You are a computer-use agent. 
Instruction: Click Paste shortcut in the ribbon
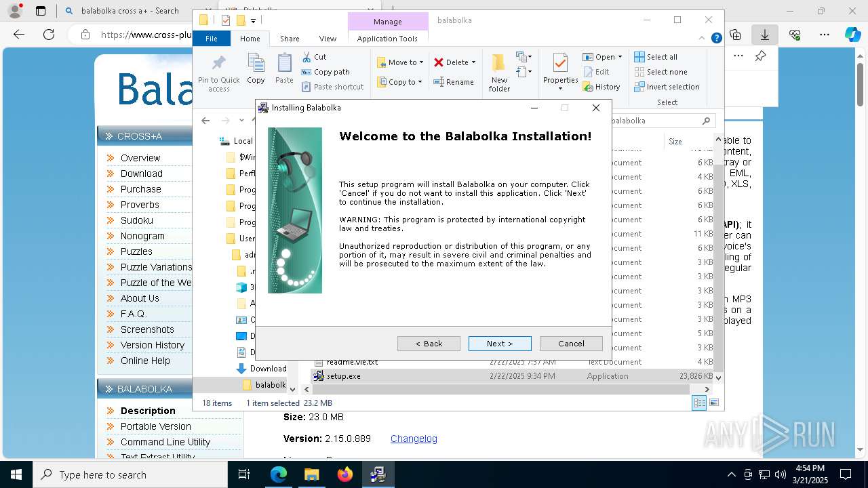point(332,87)
